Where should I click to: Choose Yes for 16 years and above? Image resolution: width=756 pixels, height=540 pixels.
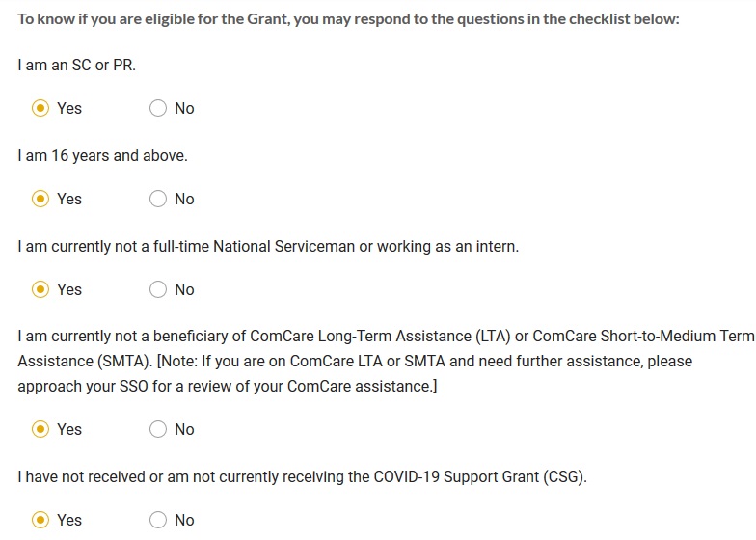40,199
